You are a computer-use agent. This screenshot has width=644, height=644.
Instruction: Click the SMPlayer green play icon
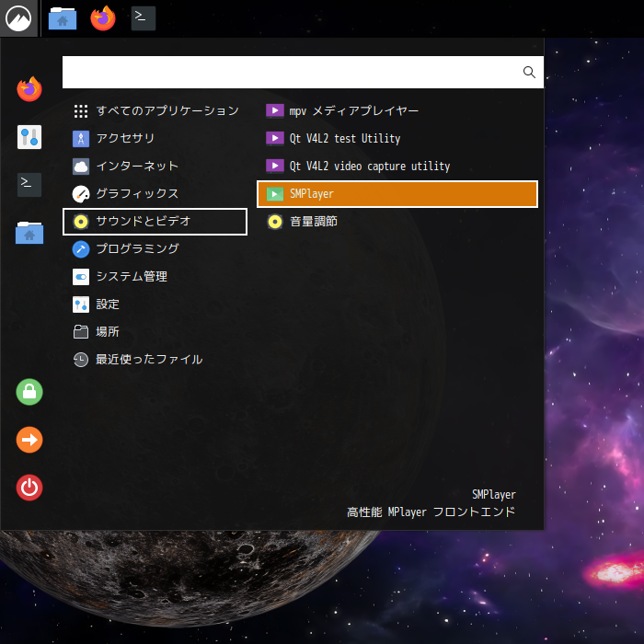point(275,194)
